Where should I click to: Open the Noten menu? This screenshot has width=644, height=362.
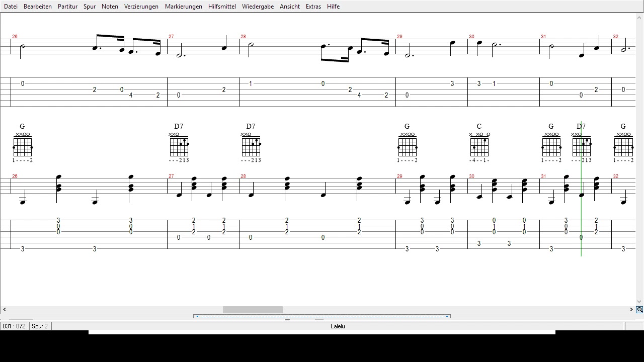[110, 7]
